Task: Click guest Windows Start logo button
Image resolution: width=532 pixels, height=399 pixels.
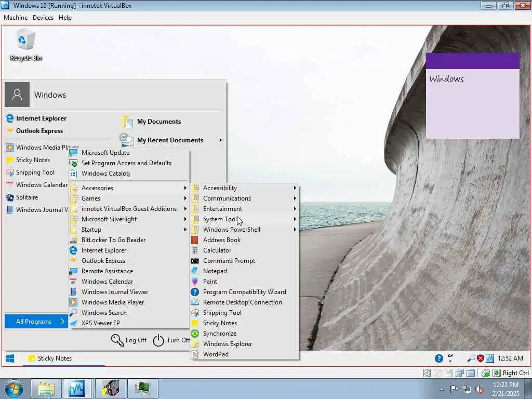Action: click(x=10, y=358)
